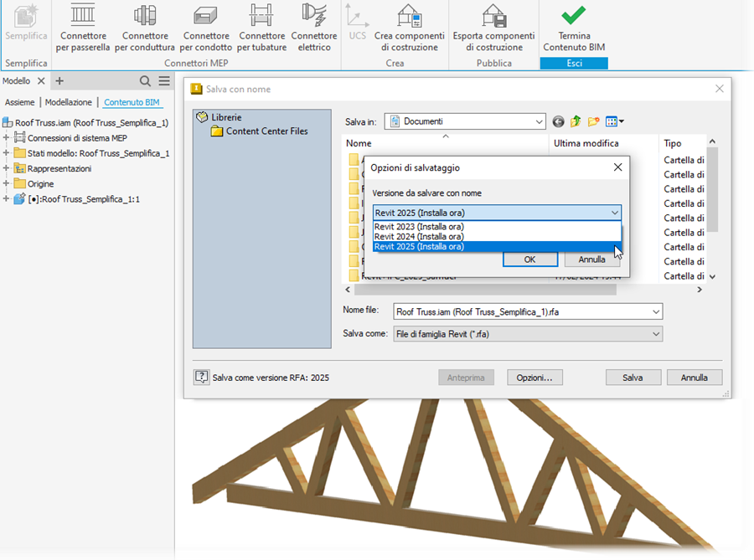Click the help question mark icon
This screenshot has height=560, width=754.
point(201,377)
